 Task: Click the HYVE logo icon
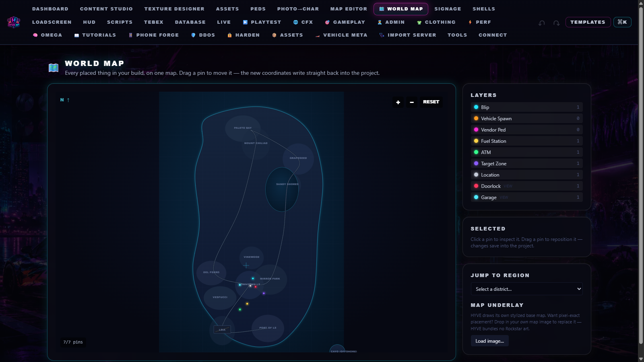(14, 22)
